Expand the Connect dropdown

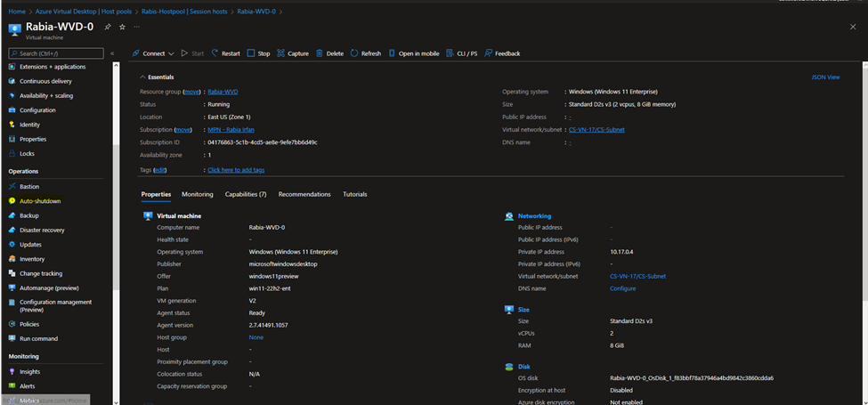click(x=153, y=53)
